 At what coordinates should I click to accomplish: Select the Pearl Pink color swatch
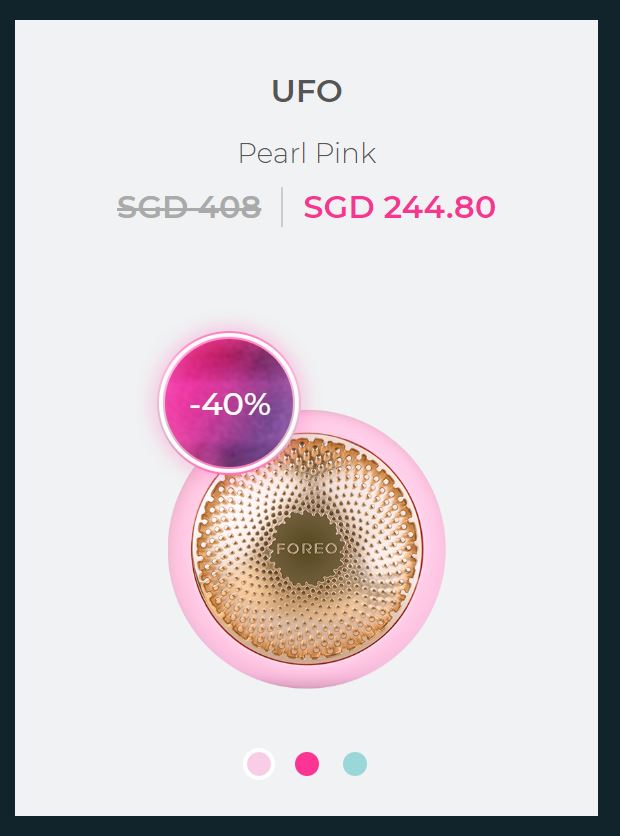259,764
